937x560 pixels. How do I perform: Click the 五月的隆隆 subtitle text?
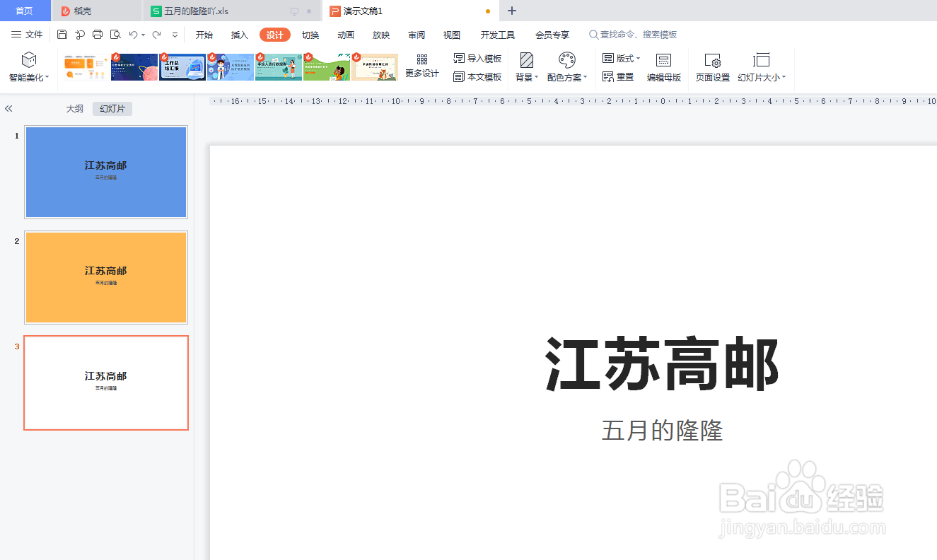pos(662,430)
